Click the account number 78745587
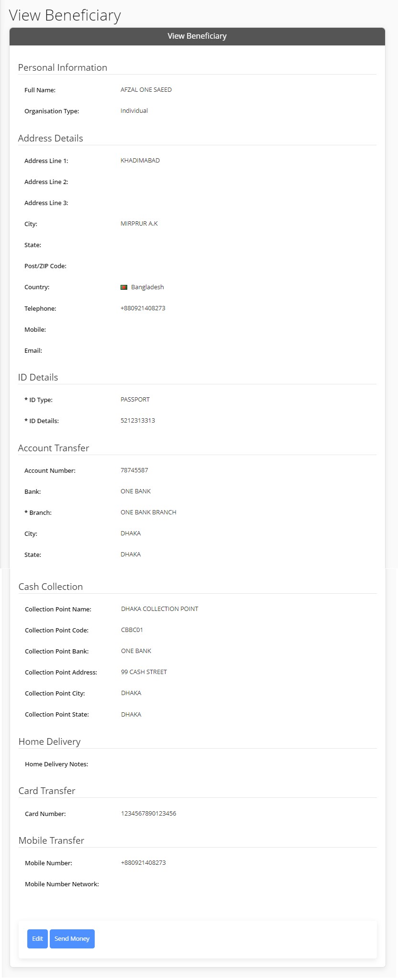This screenshot has width=398, height=980. tap(134, 470)
